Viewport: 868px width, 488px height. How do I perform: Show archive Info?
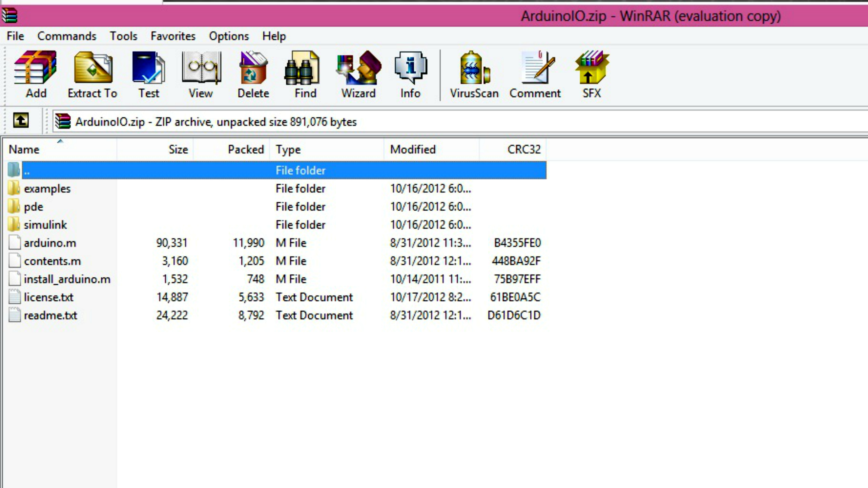(x=411, y=67)
